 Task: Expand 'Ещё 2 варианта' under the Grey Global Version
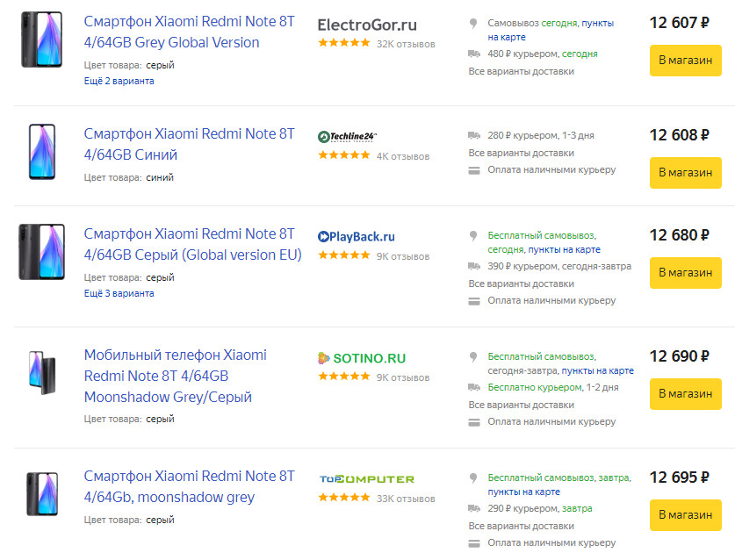coord(119,81)
